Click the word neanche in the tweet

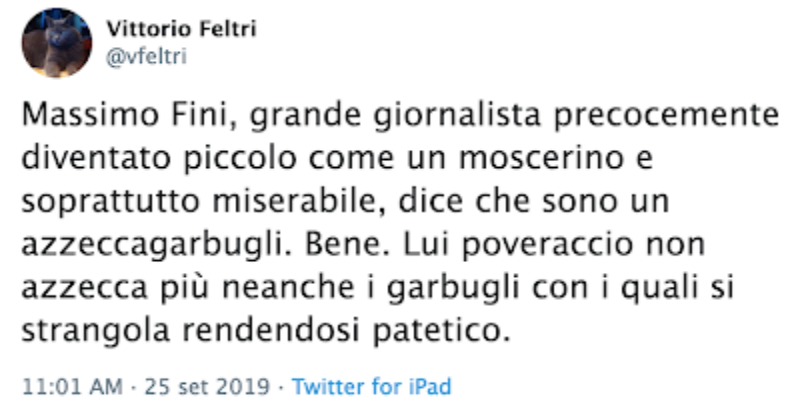point(288,288)
